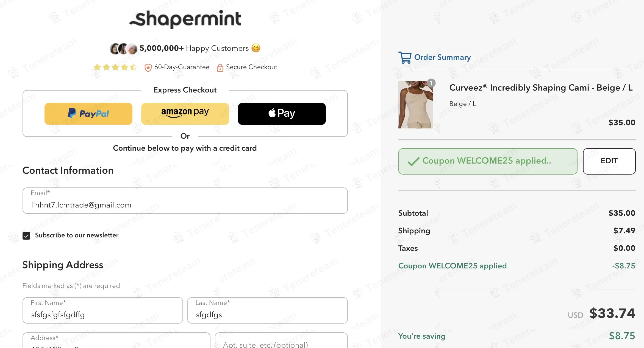Pay with PayPal express checkout
The height and width of the screenshot is (348, 644).
(x=88, y=114)
